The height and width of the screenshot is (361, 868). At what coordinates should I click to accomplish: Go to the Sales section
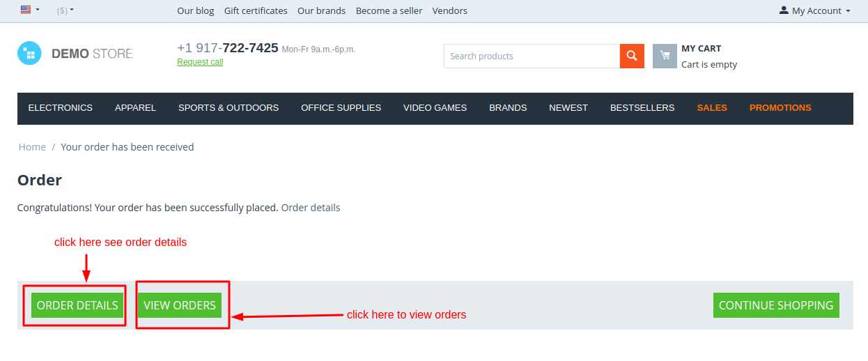[x=711, y=108]
